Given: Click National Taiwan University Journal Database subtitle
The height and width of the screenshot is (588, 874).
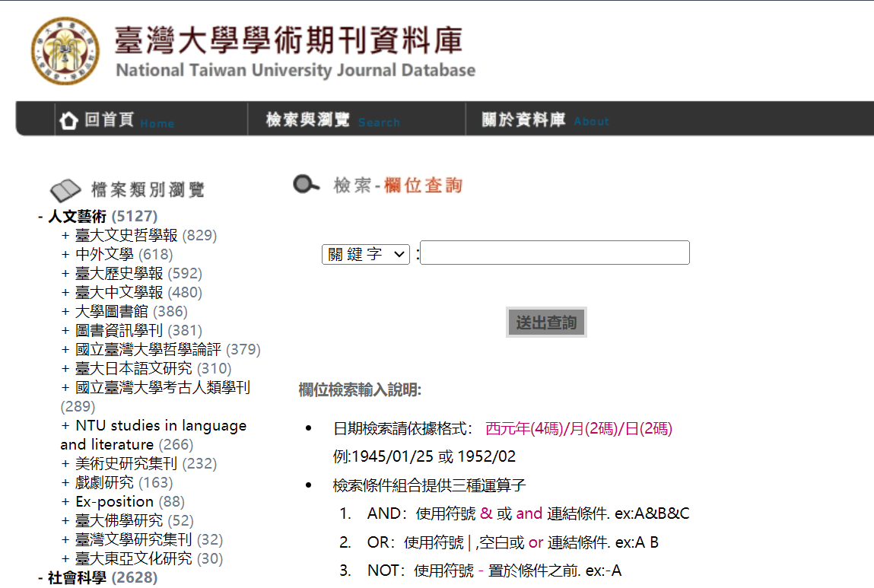Looking at the screenshot, I should pyautogui.click(x=295, y=70).
